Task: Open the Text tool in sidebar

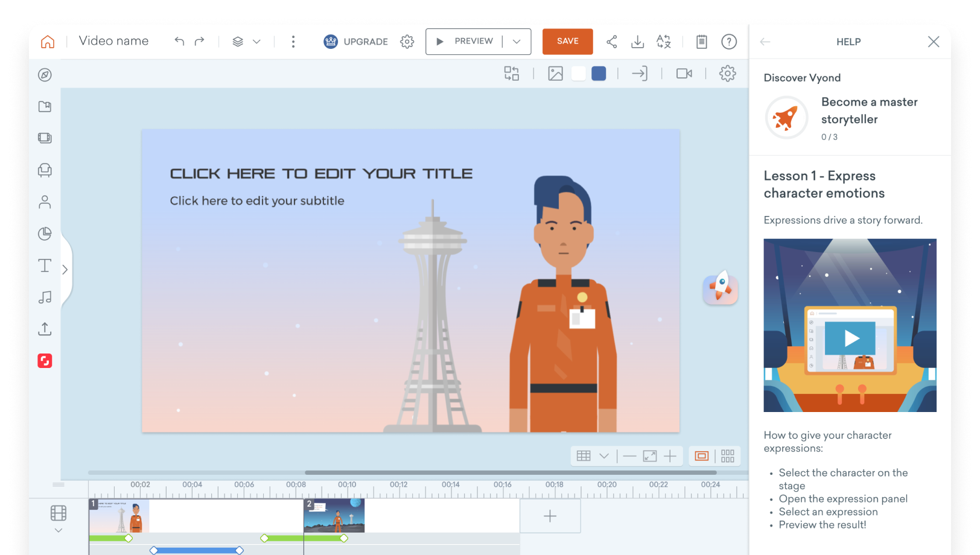Action: 45,265
